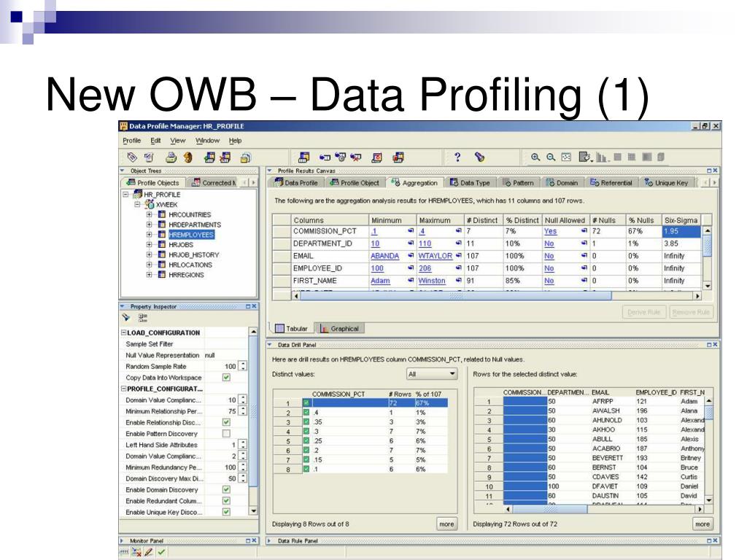The image size is (747, 560).
Task: Switch to the Data Type tab
Action: pos(471,182)
